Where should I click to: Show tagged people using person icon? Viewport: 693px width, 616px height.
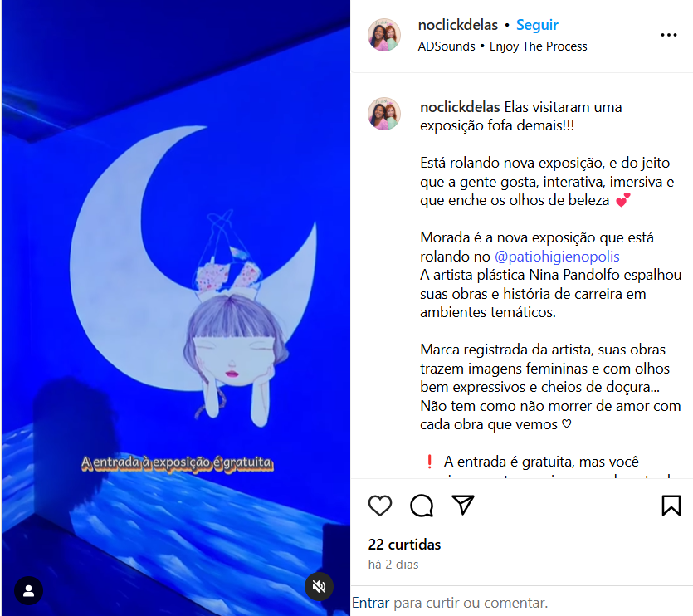pos(29,590)
